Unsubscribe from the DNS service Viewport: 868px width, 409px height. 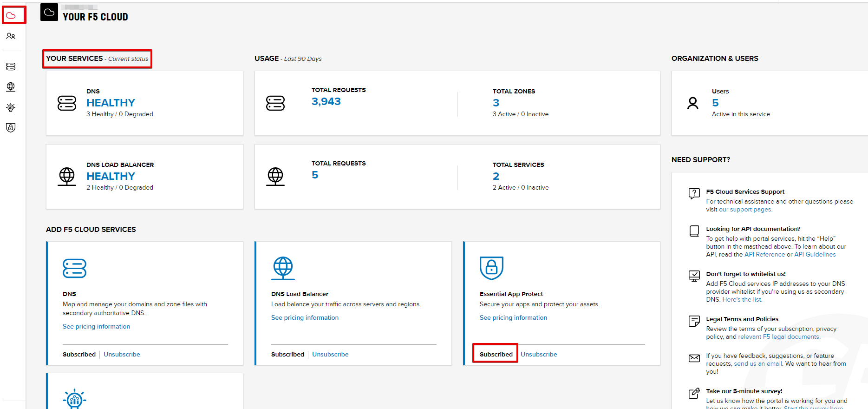[x=122, y=354]
